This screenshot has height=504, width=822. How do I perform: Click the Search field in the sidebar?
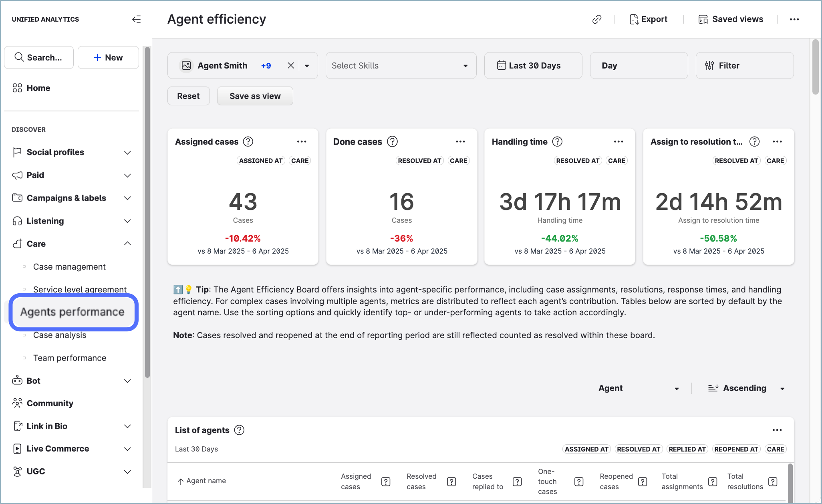tap(38, 57)
